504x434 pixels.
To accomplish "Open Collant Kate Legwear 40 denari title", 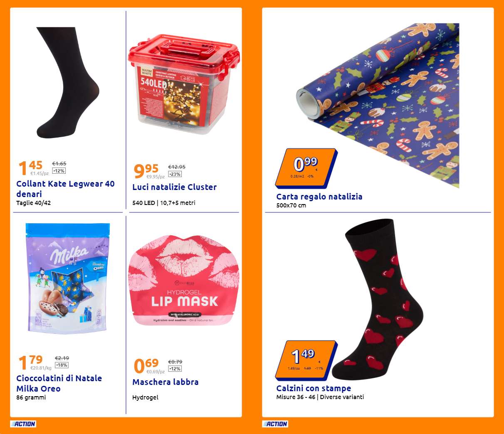I will coord(65,189).
